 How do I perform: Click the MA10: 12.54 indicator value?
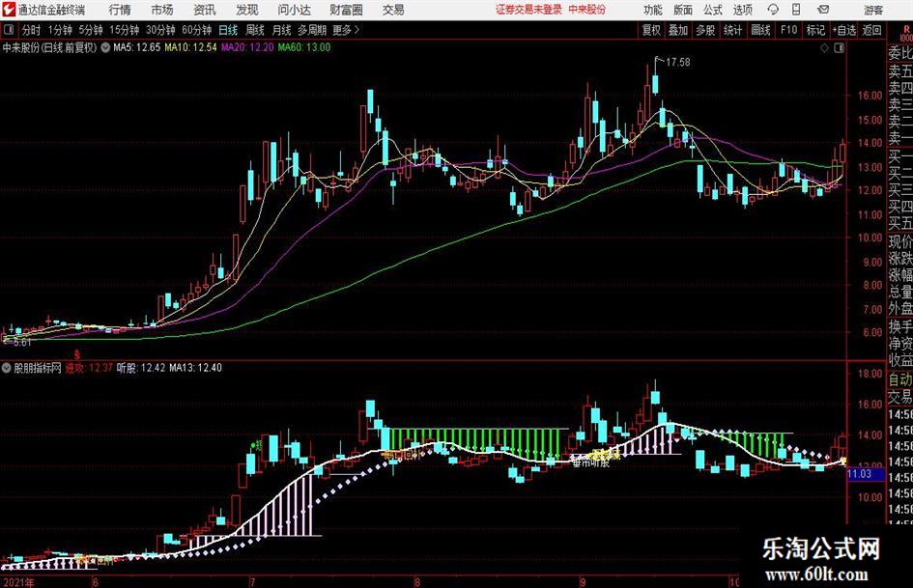point(190,47)
